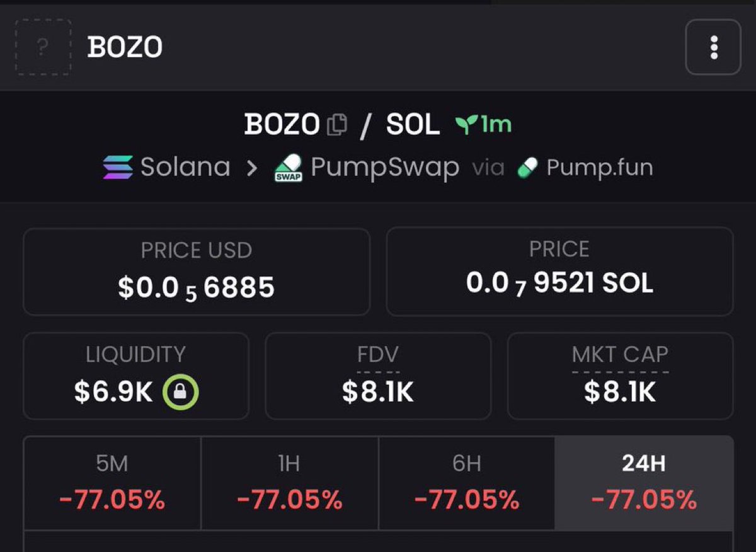Click the green sprout pair-age icon
The height and width of the screenshot is (552, 756).
tap(464, 125)
